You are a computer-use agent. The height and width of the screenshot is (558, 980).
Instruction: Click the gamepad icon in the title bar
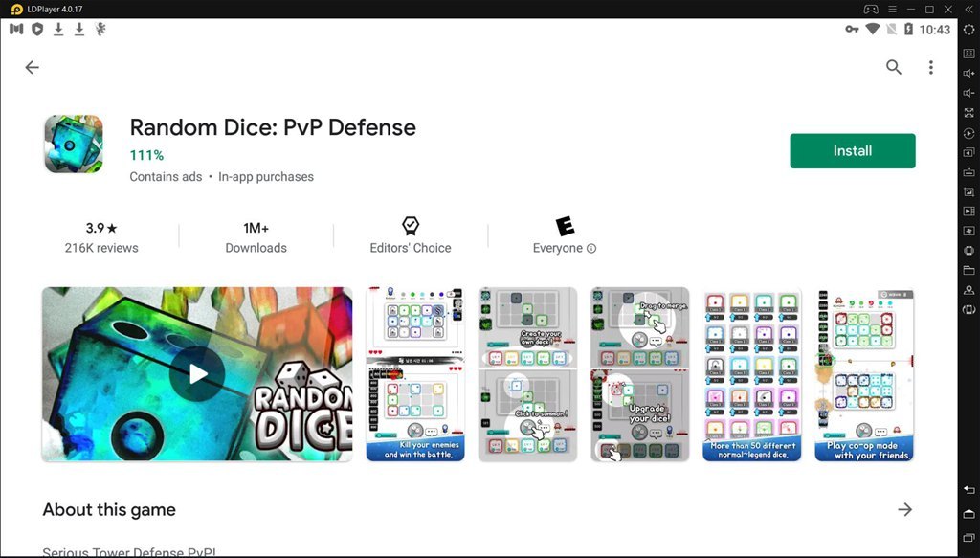pos(871,10)
